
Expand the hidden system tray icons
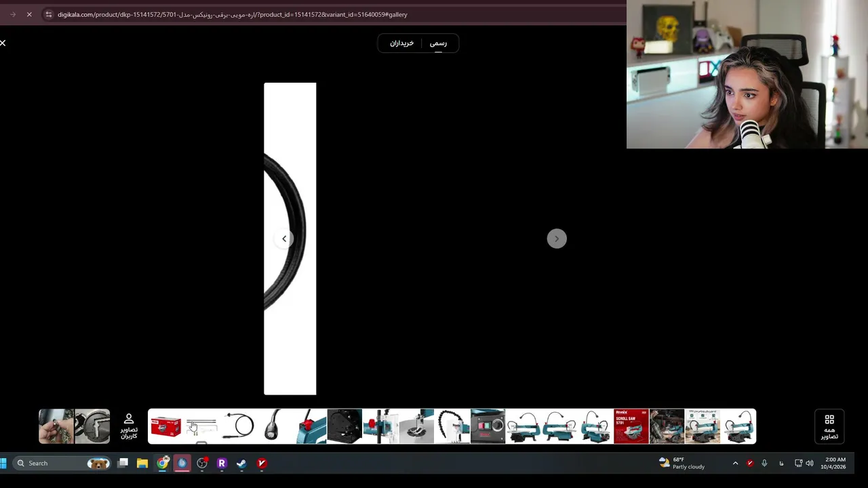coord(735,463)
